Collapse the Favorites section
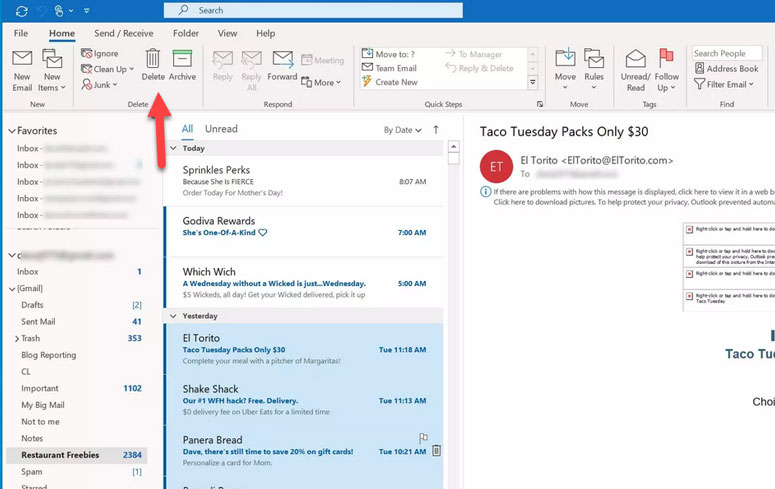The width and height of the screenshot is (775, 489). [x=12, y=131]
